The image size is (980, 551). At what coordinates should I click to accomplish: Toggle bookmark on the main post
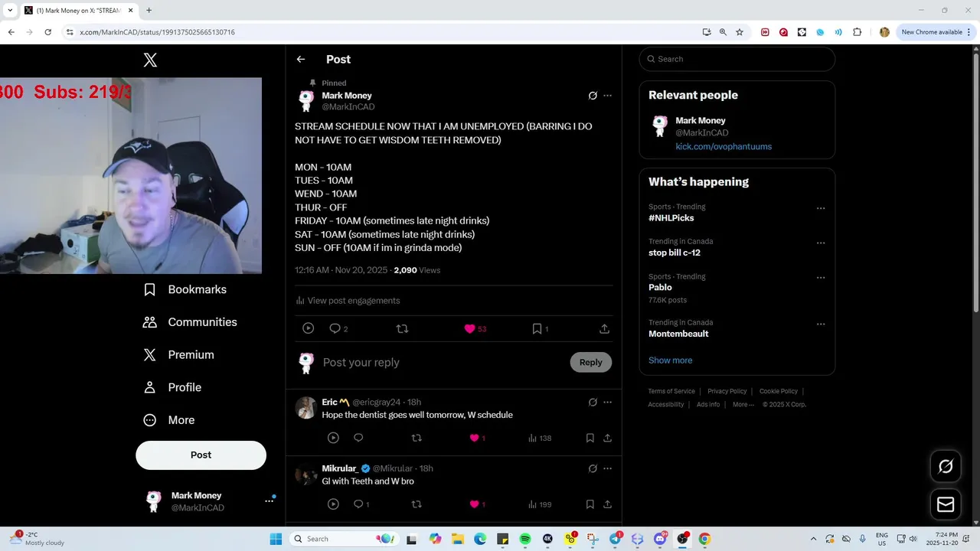pyautogui.click(x=541, y=328)
